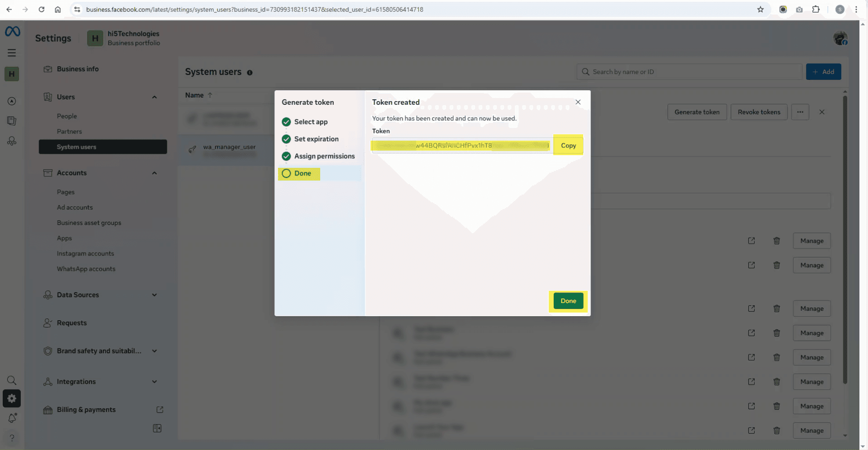This screenshot has width=868, height=450.
Task: Toggle the browser bookmark star
Action: coord(761,9)
